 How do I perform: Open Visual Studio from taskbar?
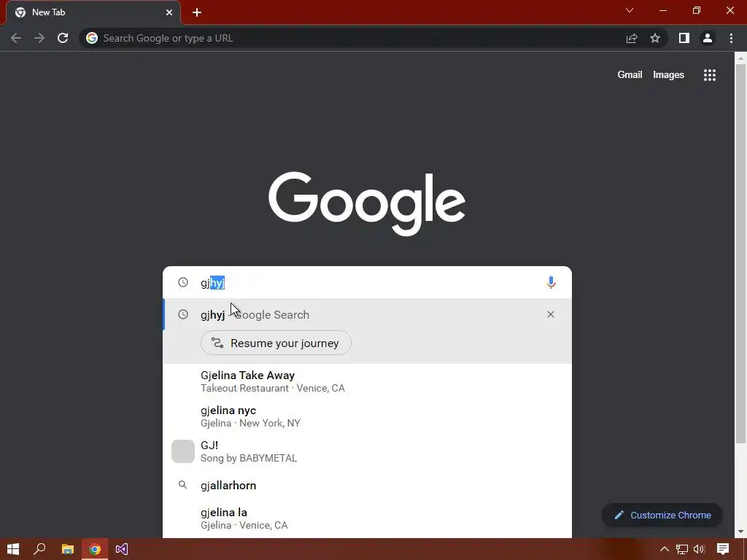[122, 549]
